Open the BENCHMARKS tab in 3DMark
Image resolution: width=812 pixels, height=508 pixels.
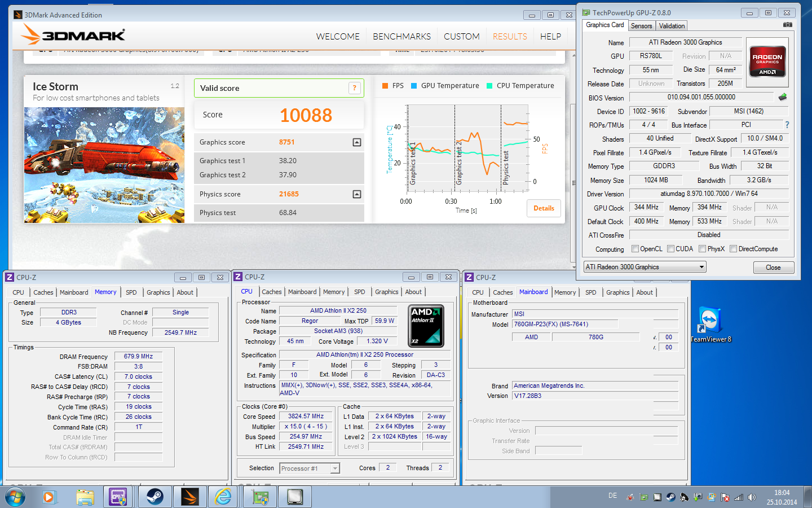click(401, 36)
